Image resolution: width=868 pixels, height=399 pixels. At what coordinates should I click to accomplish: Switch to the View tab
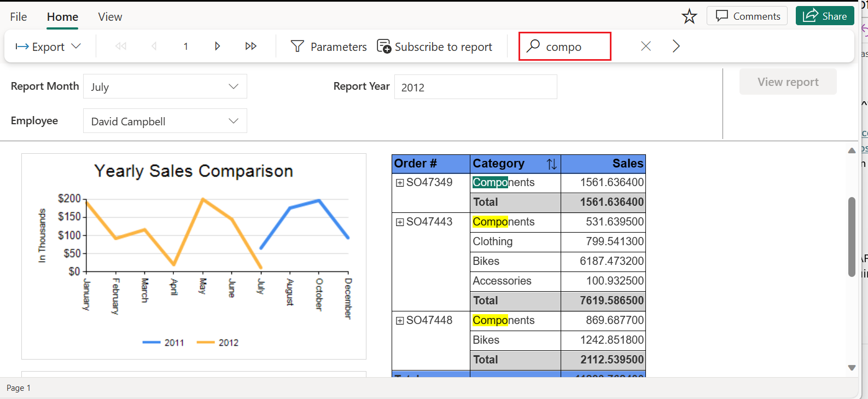coord(110,17)
